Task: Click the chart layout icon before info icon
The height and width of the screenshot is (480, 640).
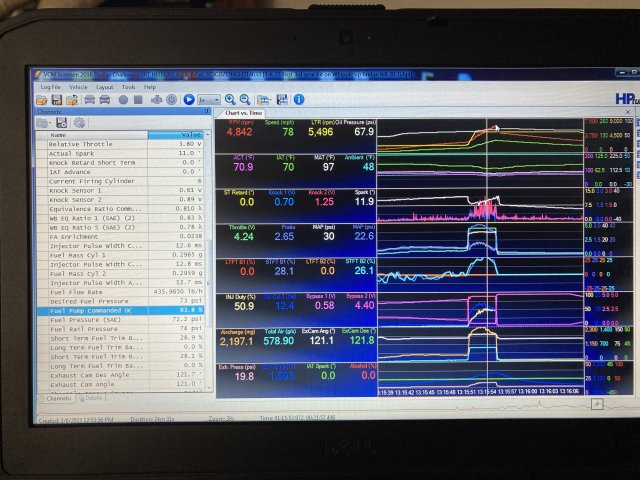Action: click(x=282, y=100)
